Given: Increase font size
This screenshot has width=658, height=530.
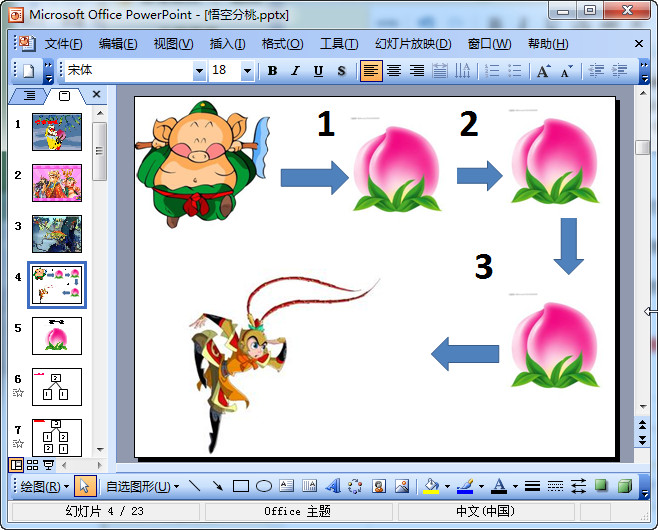Looking at the screenshot, I should pos(544,70).
